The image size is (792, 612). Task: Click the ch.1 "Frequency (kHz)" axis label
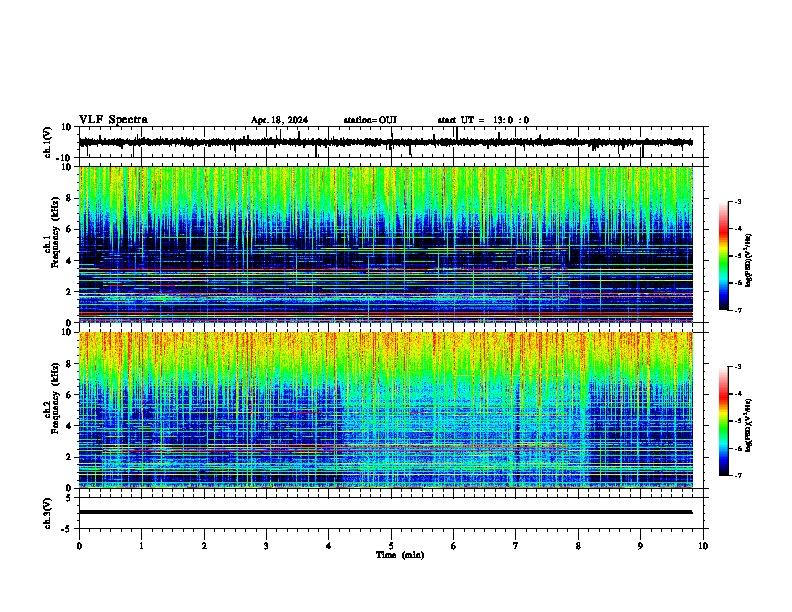[x=55, y=233]
